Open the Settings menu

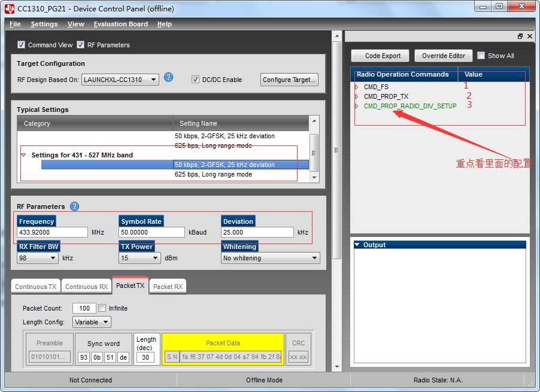pyautogui.click(x=44, y=24)
